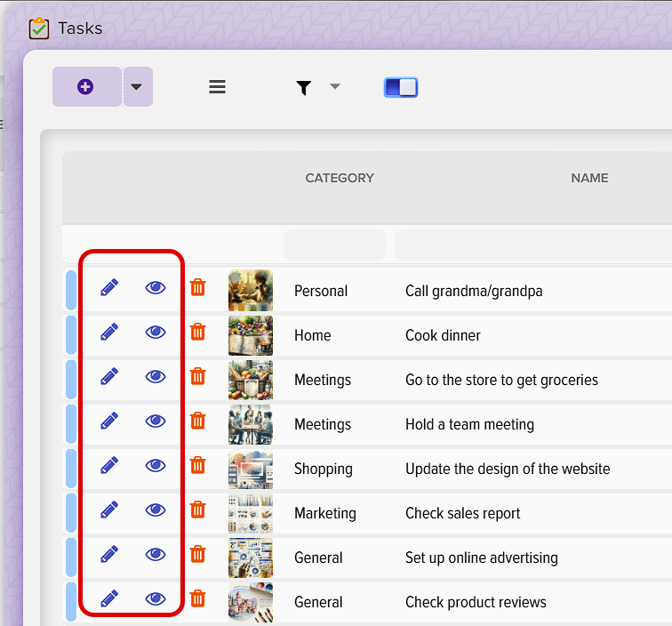Open the sales report thumbnail image
Screen dimensions: 672x626
(x=251, y=513)
